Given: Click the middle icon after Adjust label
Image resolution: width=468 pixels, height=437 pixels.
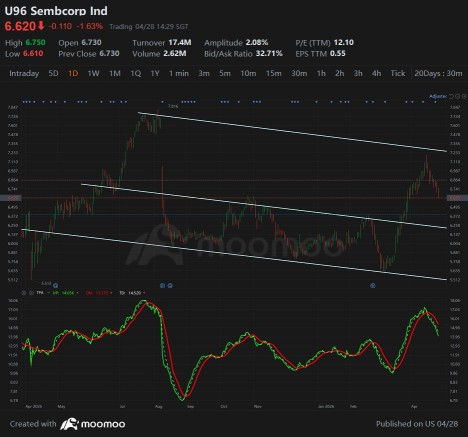Looking at the screenshot, I should click(x=458, y=96).
